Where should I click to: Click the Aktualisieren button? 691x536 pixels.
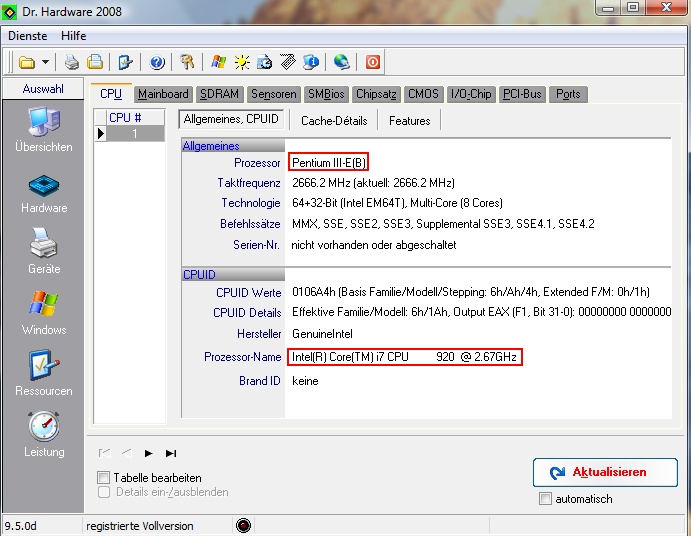click(605, 472)
